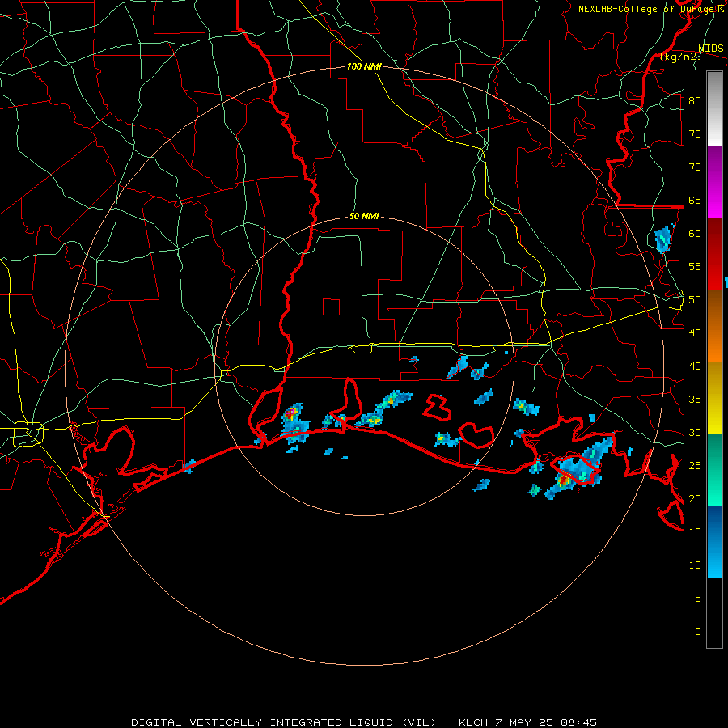Click the 60 value on the color scale
The height and width of the screenshot is (728, 728).
pyautogui.click(x=695, y=234)
